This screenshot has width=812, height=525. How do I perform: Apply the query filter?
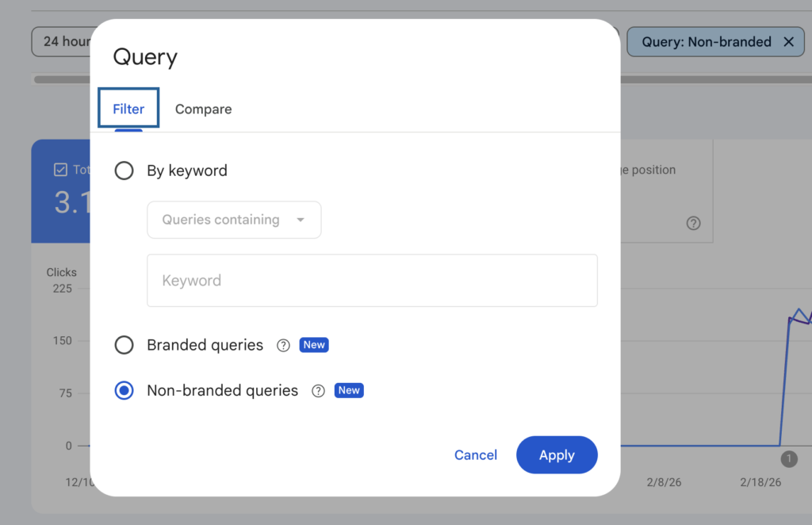[557, 454]
